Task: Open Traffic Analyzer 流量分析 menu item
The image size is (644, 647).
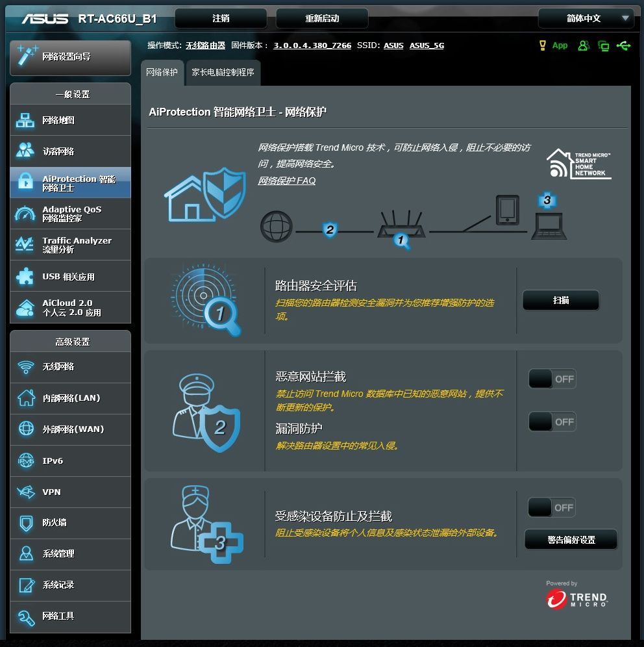Action: point(71,245)
